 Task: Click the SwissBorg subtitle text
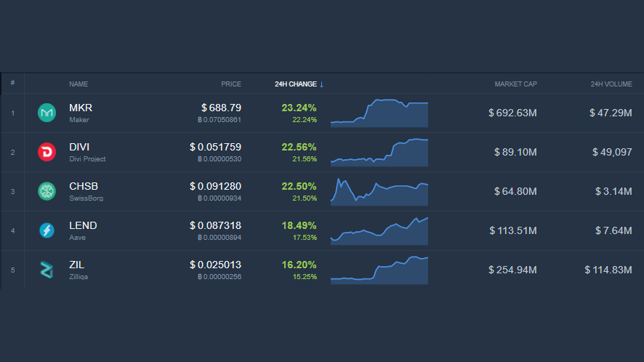click(86, 198)
